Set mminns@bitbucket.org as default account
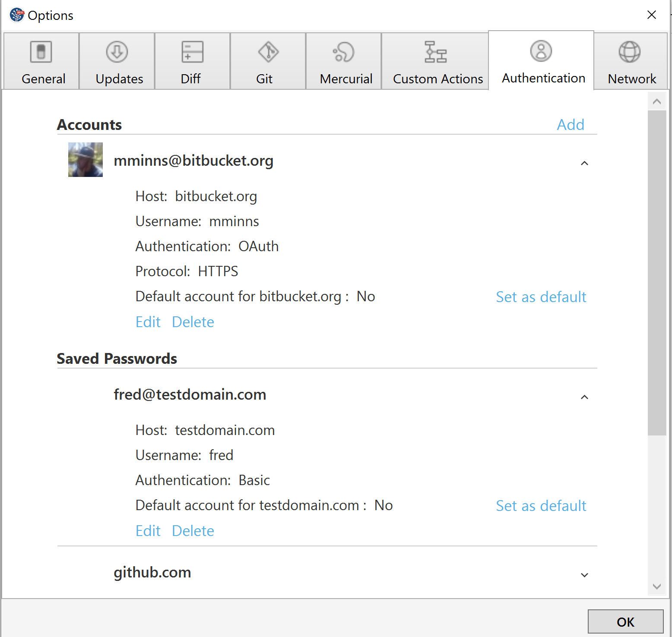The height and width of the screenshot is (637, 672). [541, 297]
